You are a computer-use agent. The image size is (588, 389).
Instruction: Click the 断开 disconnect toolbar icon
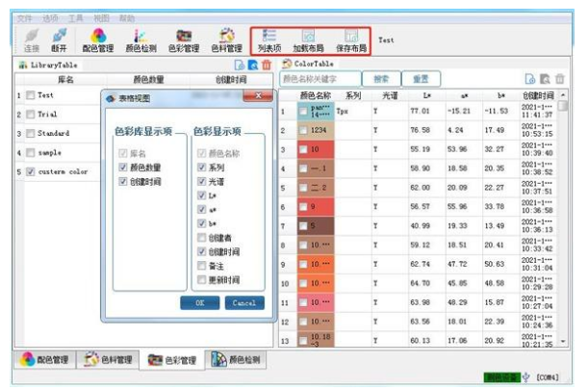pos(60,40)
